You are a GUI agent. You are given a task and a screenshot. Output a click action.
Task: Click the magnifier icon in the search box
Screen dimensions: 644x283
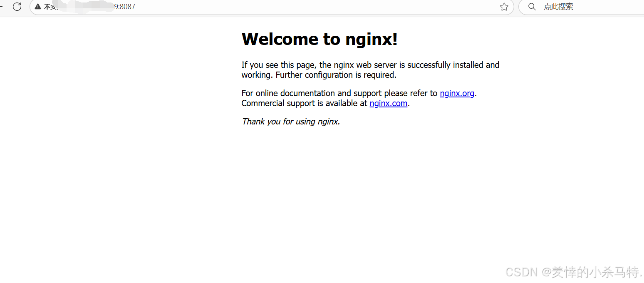click(x=532, y=7)
